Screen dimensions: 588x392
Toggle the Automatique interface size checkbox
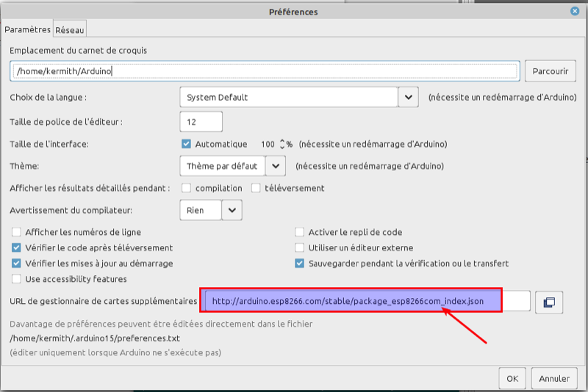pos(187,144)
